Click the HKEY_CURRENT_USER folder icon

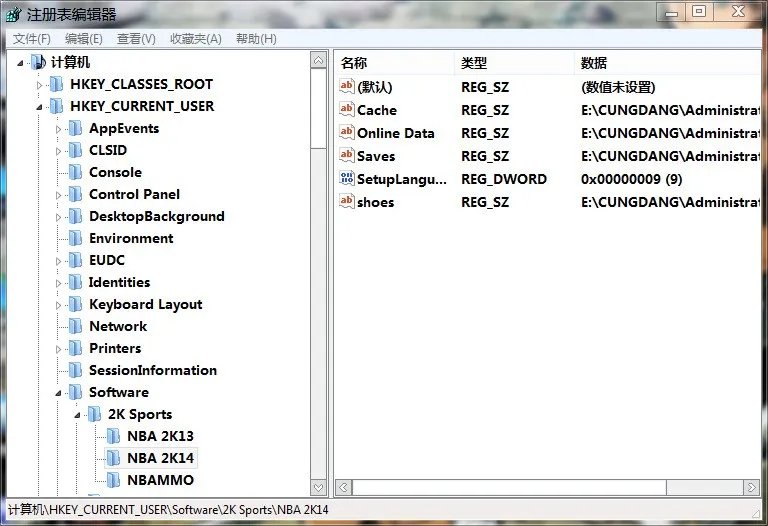[x=57, y=106]
